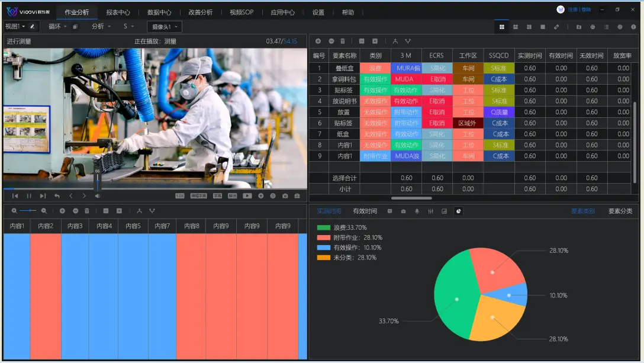Adjust the timeline zoom slider
The height and width of the screenshot is (363, 644).
point(29,210)
